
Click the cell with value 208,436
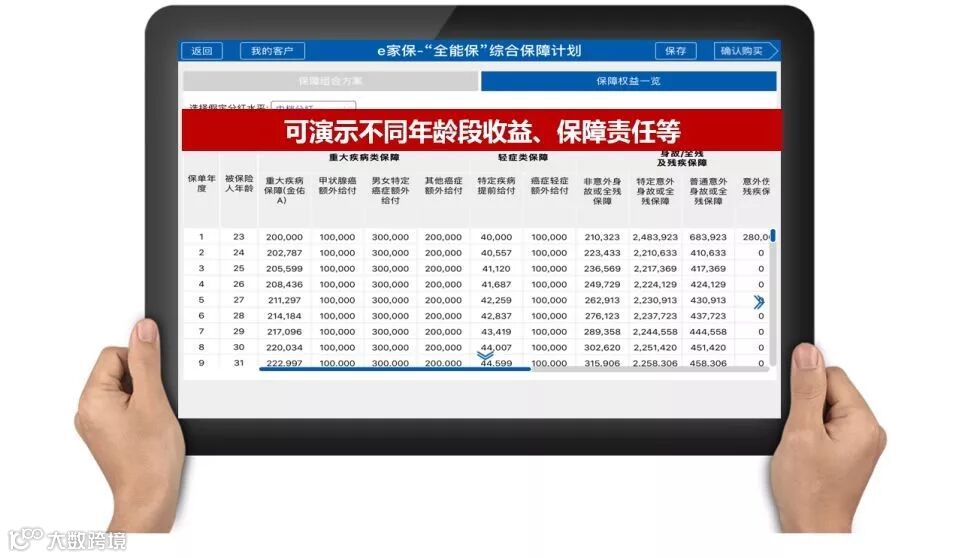(284, 285)
